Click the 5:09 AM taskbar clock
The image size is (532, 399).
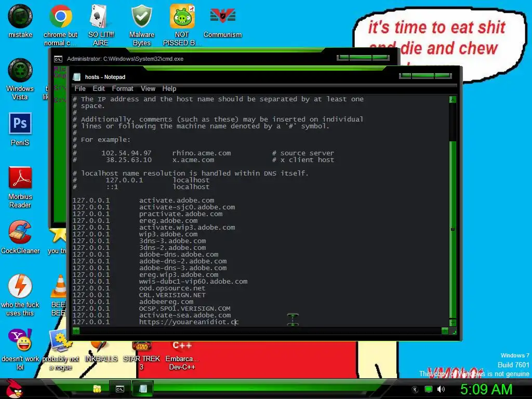(x=486, y=389)
